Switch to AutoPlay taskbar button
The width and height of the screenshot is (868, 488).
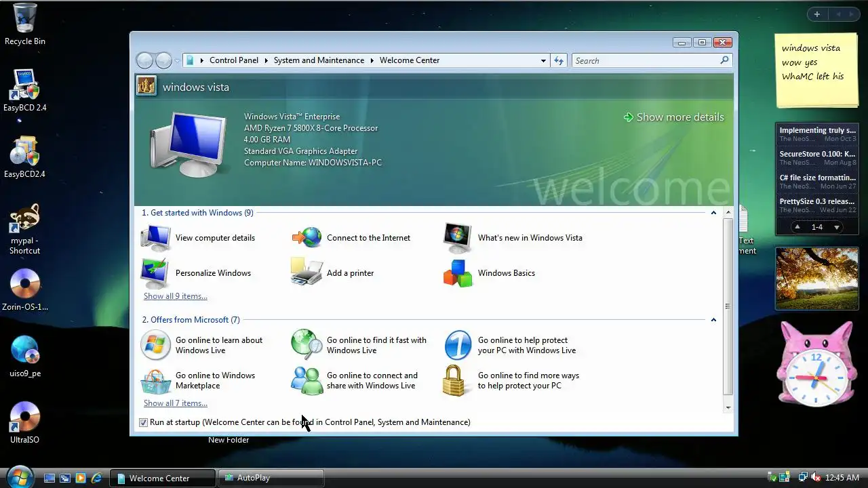click(271, 478)
